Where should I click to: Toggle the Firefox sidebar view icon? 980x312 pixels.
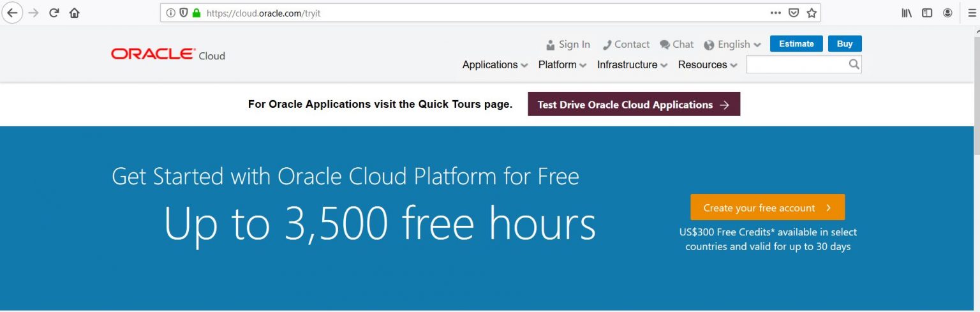coord(927,13)
